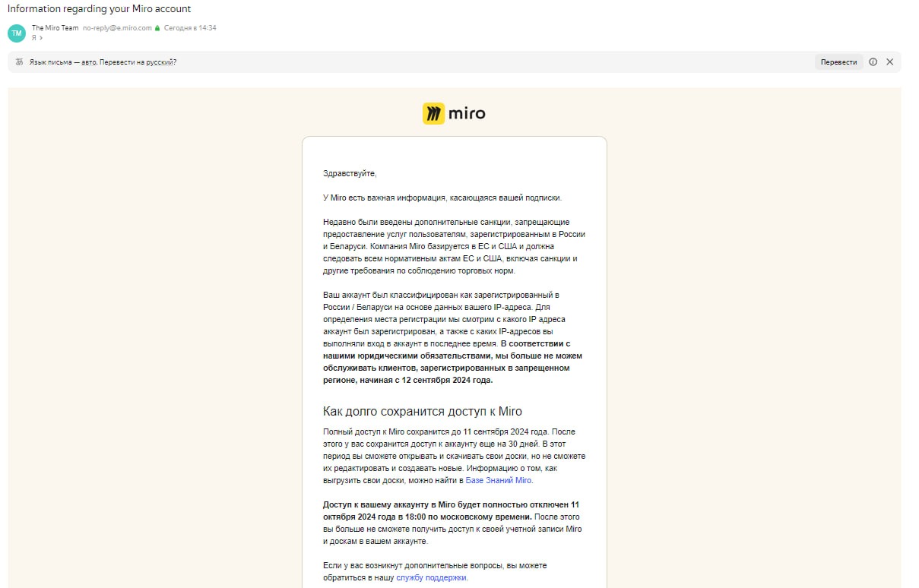Click subject "Information regarding your Miro account"
919x588 pixels.
(x=99, y=9)
